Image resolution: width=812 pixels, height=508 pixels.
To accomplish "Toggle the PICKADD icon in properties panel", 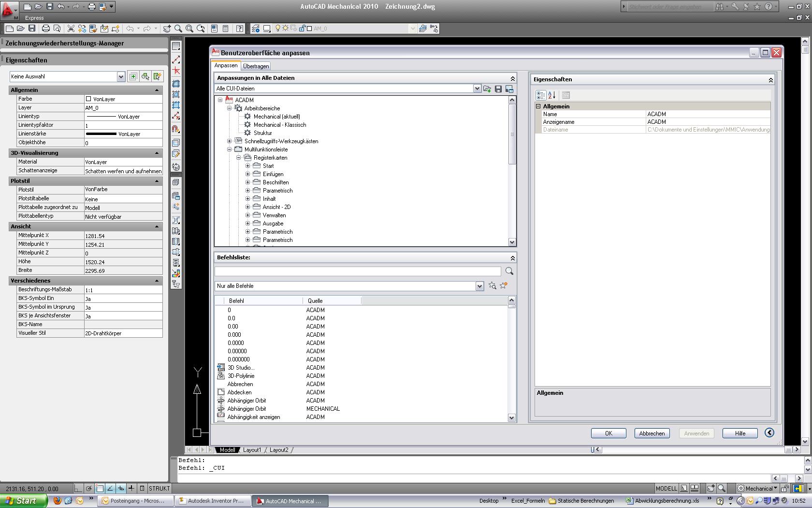I will coord(133,76).
